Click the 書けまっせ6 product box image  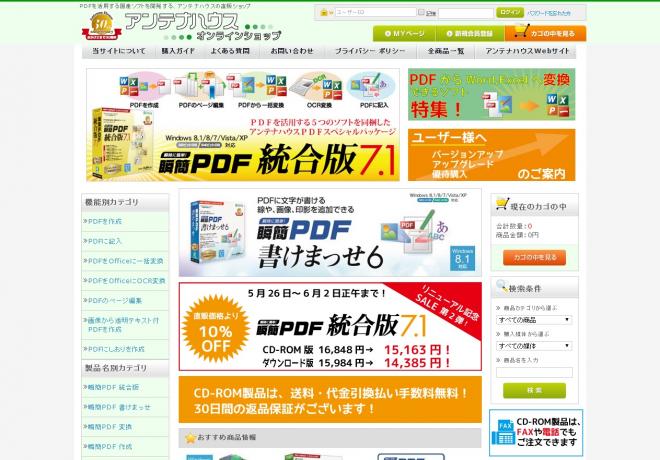(x=217, y=231)
